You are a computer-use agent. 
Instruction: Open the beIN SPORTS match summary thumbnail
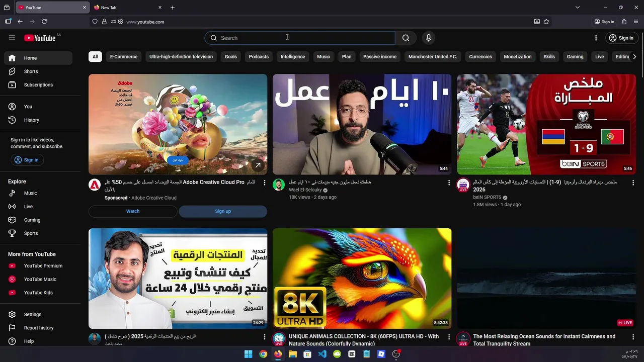click(546, 124)
